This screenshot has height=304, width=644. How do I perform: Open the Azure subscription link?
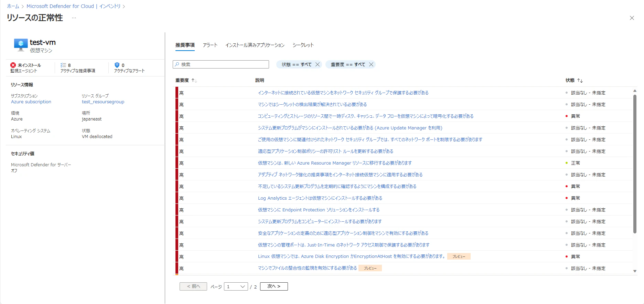click(x=31, y=102)
